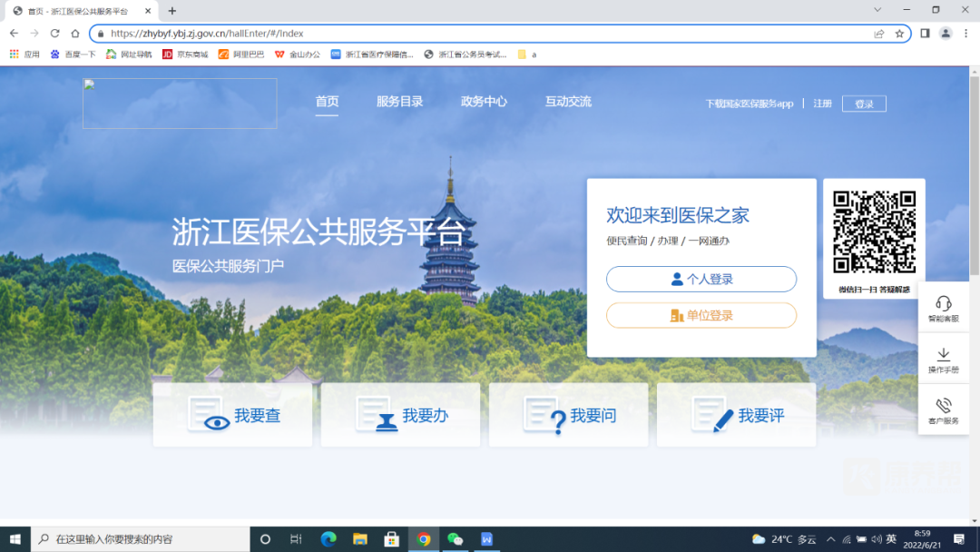Open 金山办公 bookmark
The image size is (980, 552).
pos(298,54)
